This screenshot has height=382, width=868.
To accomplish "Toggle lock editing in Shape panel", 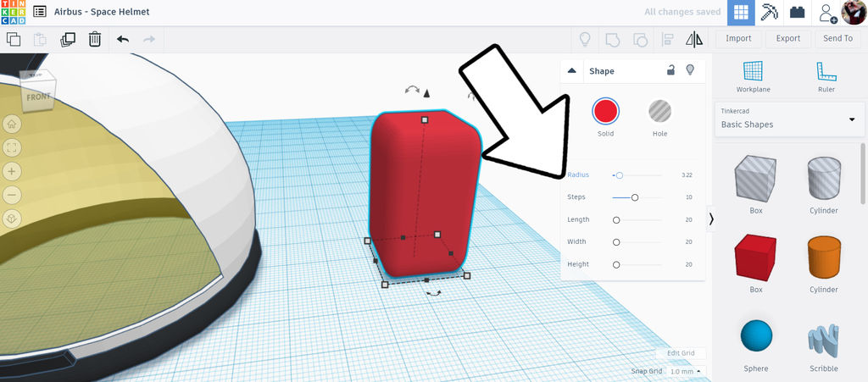I will [x=670, y=70].
